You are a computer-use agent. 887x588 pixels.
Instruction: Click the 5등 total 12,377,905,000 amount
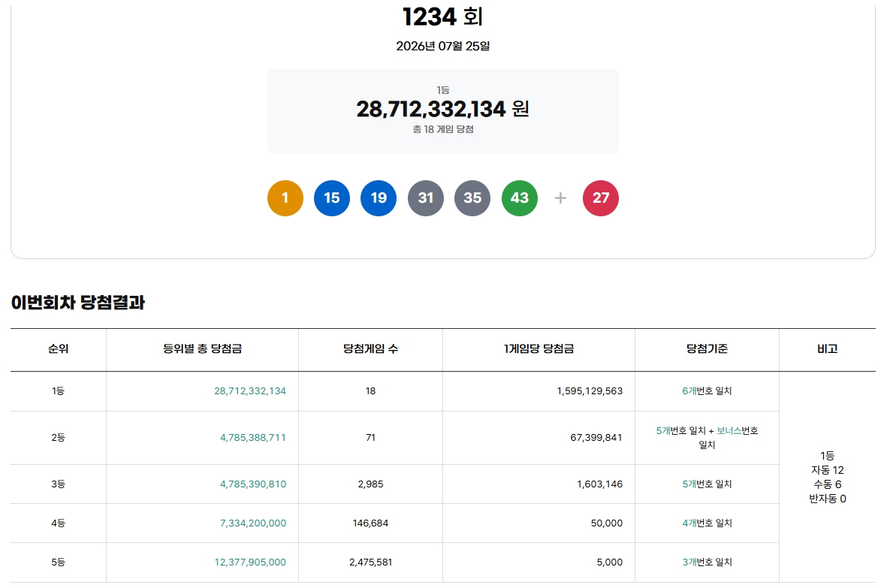click(250, 562)
